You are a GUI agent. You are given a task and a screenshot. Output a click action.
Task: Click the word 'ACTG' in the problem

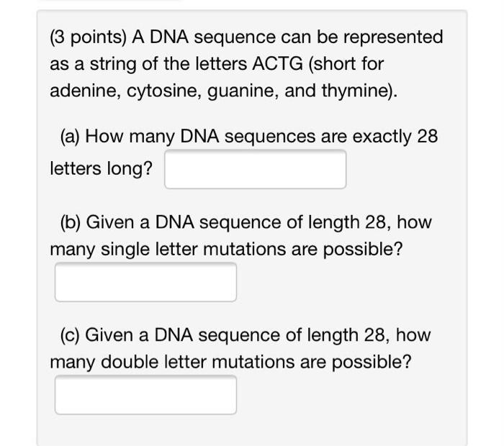[277, 63]
